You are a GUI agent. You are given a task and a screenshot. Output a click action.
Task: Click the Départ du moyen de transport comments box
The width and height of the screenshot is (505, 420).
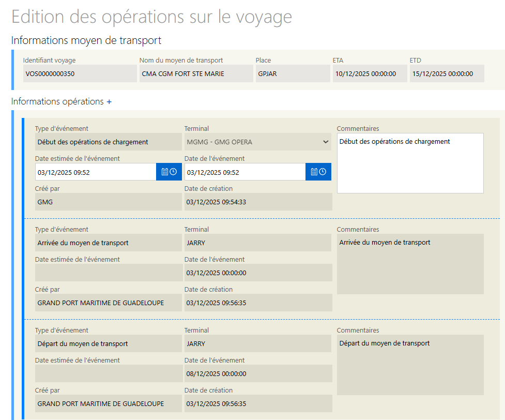[410, 365]
